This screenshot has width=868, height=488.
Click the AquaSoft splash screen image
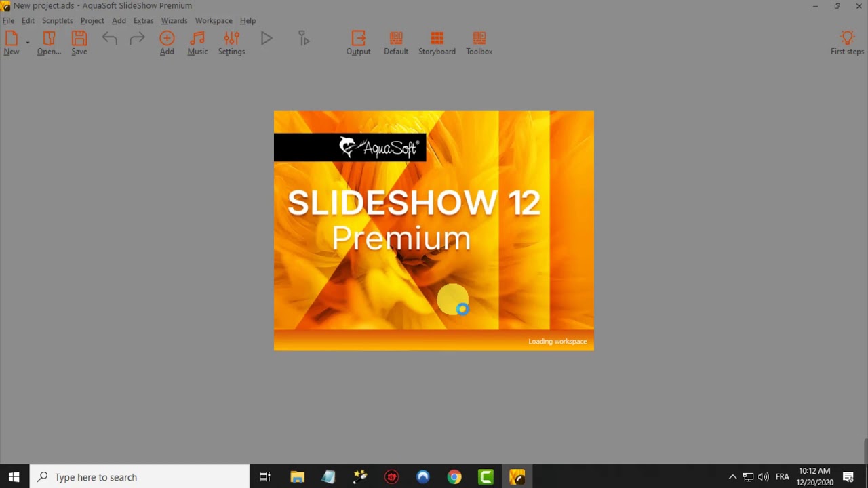point(434,230)
